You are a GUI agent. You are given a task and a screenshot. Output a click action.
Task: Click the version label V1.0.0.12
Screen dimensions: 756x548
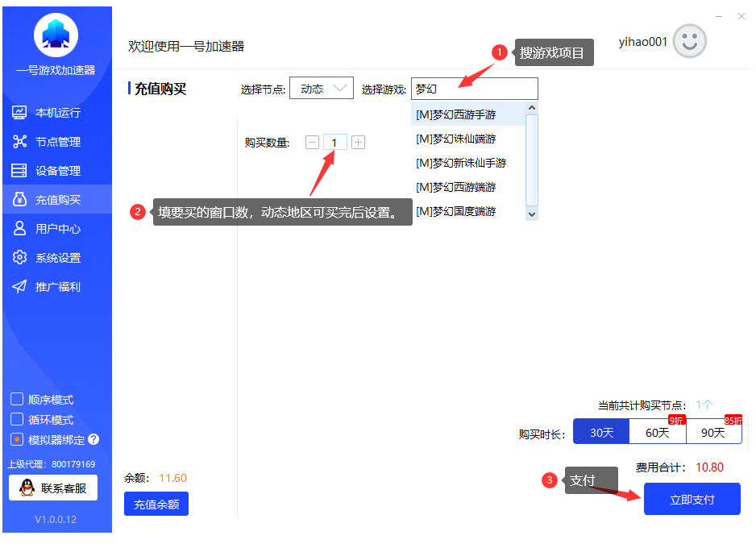coord(56,520)
